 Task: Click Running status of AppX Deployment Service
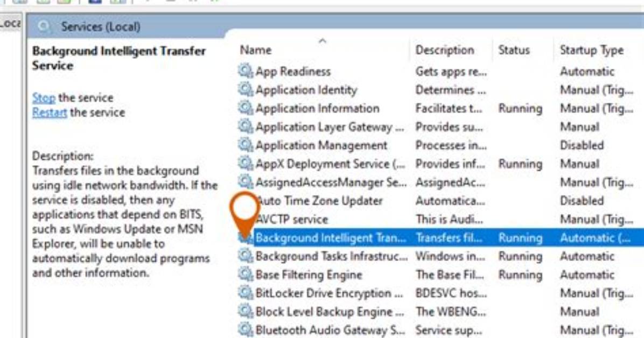point(520,164)
